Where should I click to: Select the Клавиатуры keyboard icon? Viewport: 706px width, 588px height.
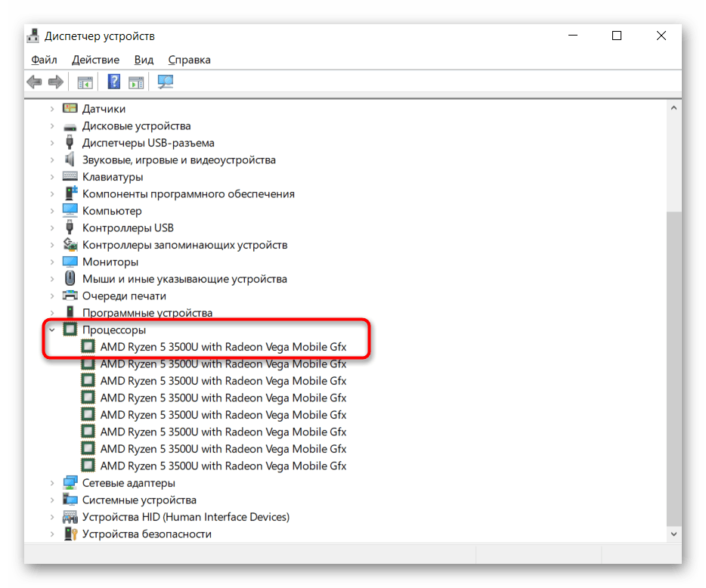click(x=70, y=177)
